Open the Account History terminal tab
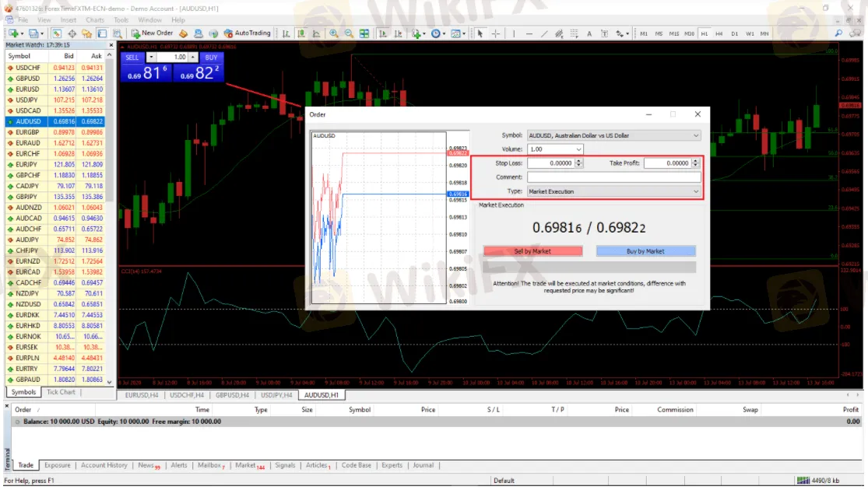This screenshot has height=490, width=868. [x=104, y=465]
